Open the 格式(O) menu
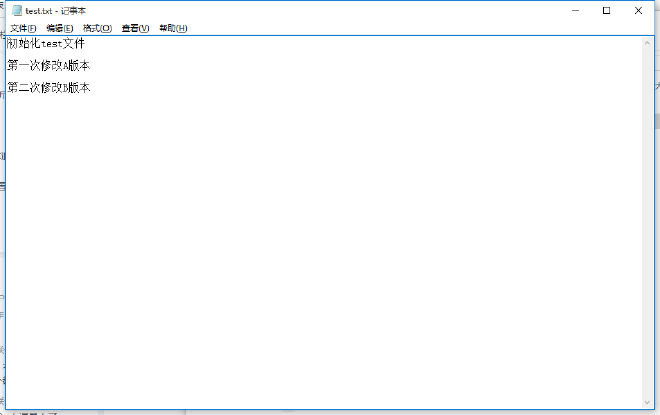 (97, 28)
